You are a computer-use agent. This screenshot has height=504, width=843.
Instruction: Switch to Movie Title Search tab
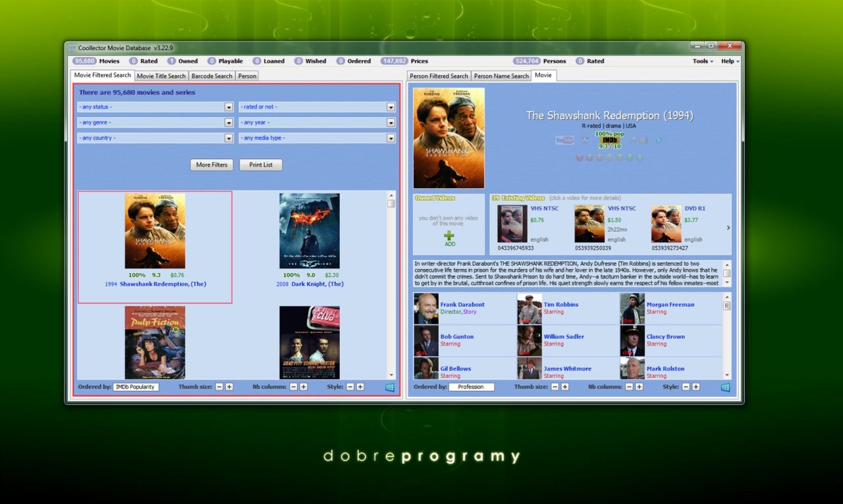coord(161,76)
